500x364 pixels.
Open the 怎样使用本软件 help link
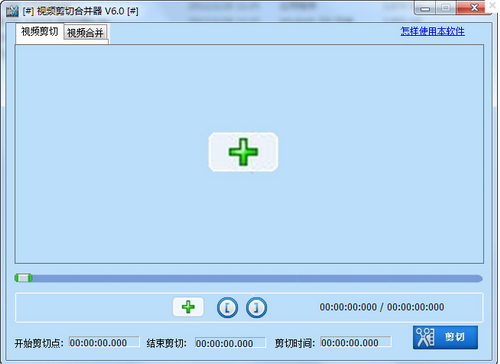pos(433,31)
